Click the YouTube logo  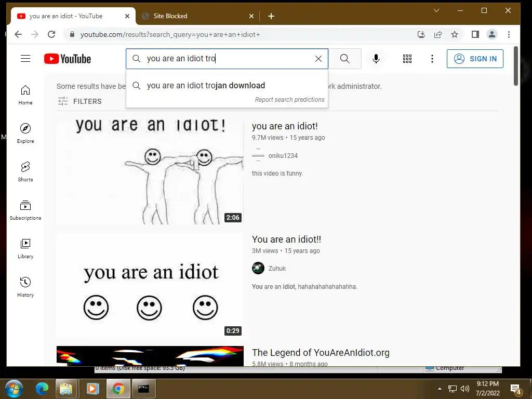click(68, 59)
